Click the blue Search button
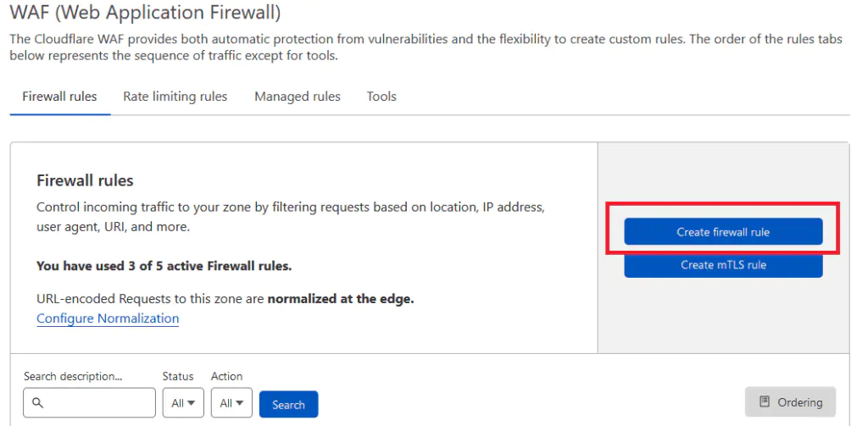 288,405
